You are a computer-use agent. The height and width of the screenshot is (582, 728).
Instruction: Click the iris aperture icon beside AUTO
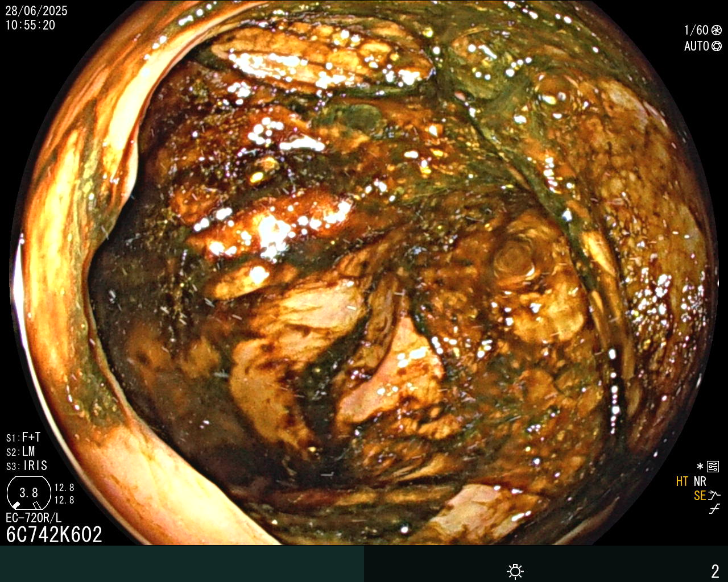click(717, 46)
